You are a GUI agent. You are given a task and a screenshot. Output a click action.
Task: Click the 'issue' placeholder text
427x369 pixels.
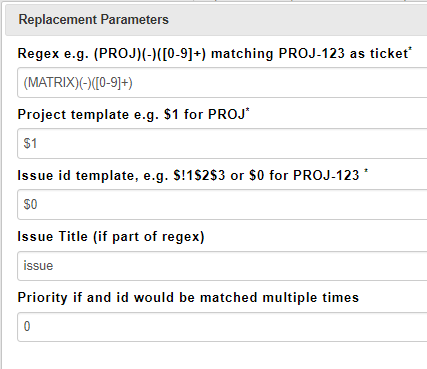coord(38,266)
